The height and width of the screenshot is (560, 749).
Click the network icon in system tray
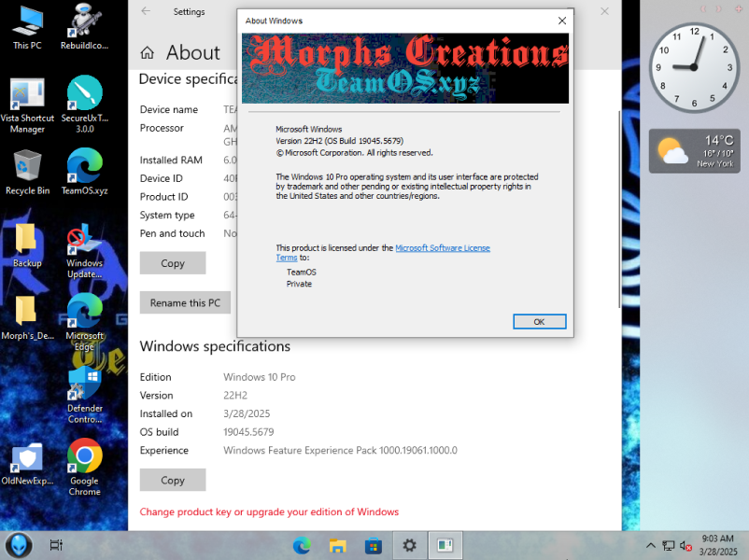pos(669,545)
